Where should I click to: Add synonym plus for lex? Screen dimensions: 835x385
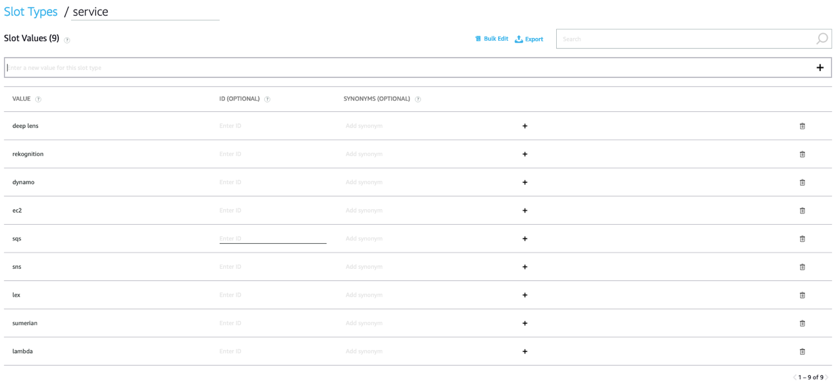click(525, 295)
